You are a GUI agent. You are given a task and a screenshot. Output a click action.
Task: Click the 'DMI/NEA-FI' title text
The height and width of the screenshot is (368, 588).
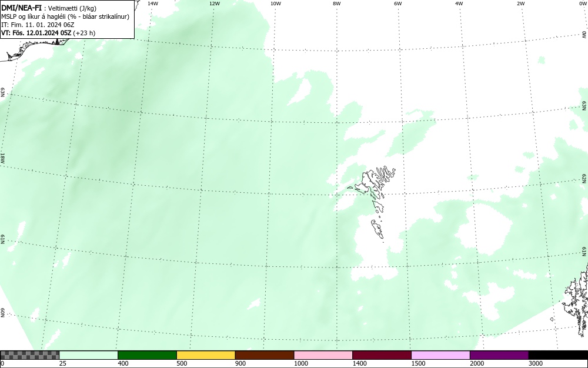(21, 8)
